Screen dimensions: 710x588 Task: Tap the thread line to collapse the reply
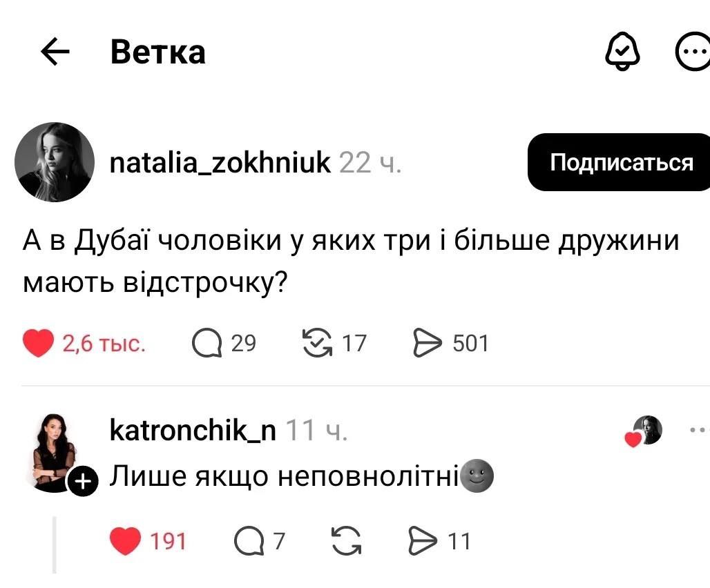coord(55,545)
